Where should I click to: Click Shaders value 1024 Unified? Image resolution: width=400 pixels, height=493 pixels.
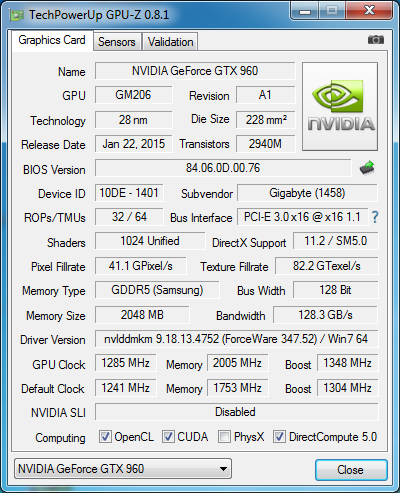coord(150,241)
